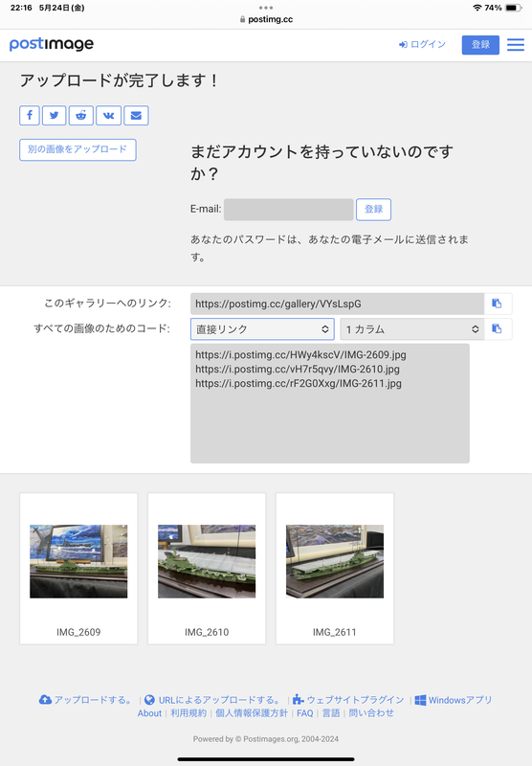Screen dimensions: 532x766
Task: Click IMG-2611.jpg direct link line
Action: 299,384
